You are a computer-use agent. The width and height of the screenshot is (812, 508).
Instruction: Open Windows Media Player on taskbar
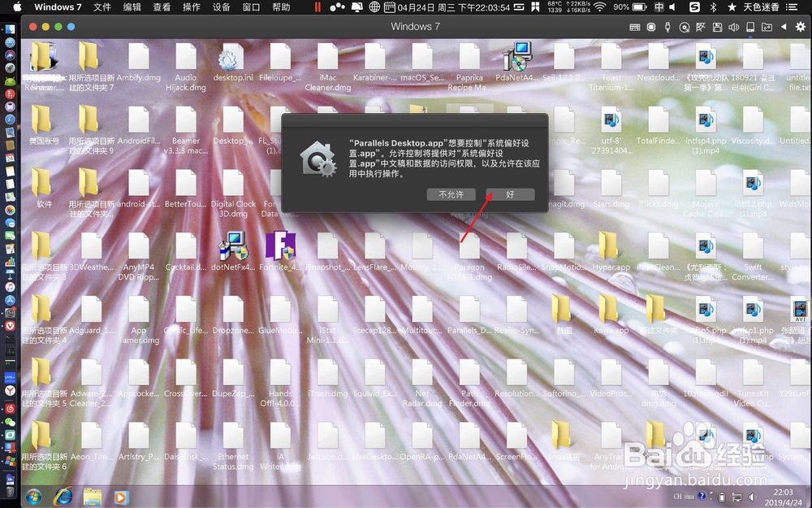point(121,497)
